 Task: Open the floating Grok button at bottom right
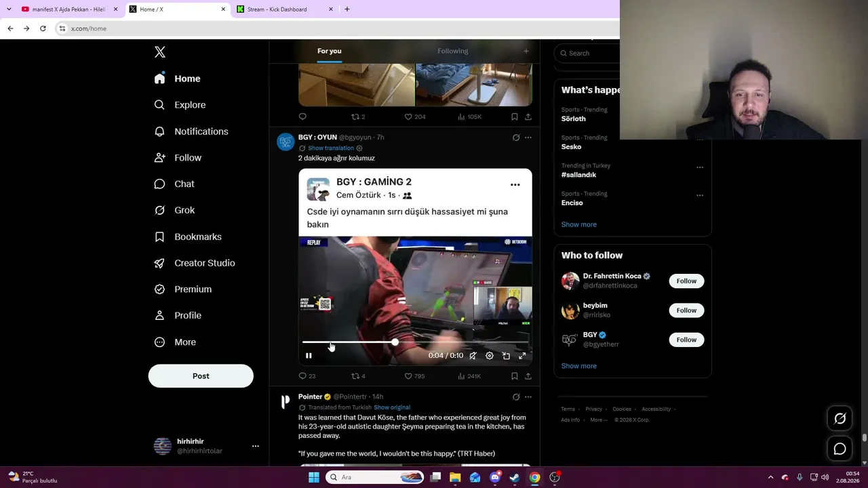pos(840,419)
